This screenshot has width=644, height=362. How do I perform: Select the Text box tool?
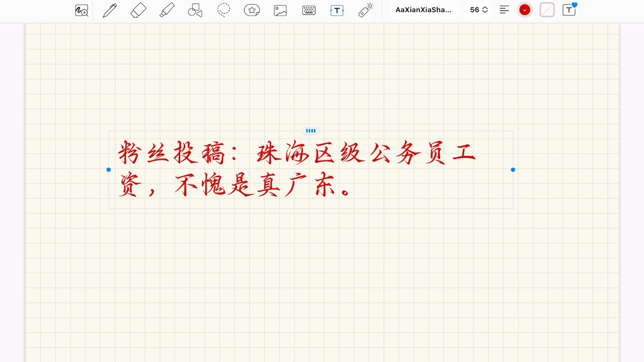[337, 10]
